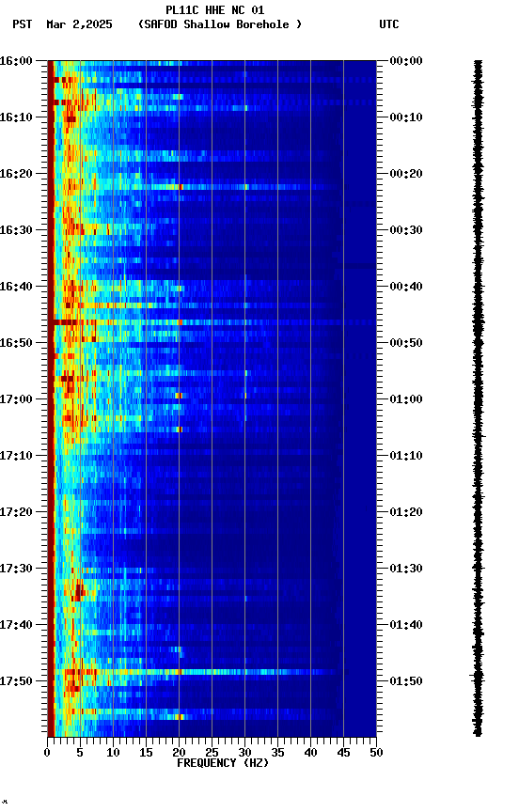This screenshot has width=519, height=812.
Task: Click the 17:20 PST time label
Action: point(16,512)
